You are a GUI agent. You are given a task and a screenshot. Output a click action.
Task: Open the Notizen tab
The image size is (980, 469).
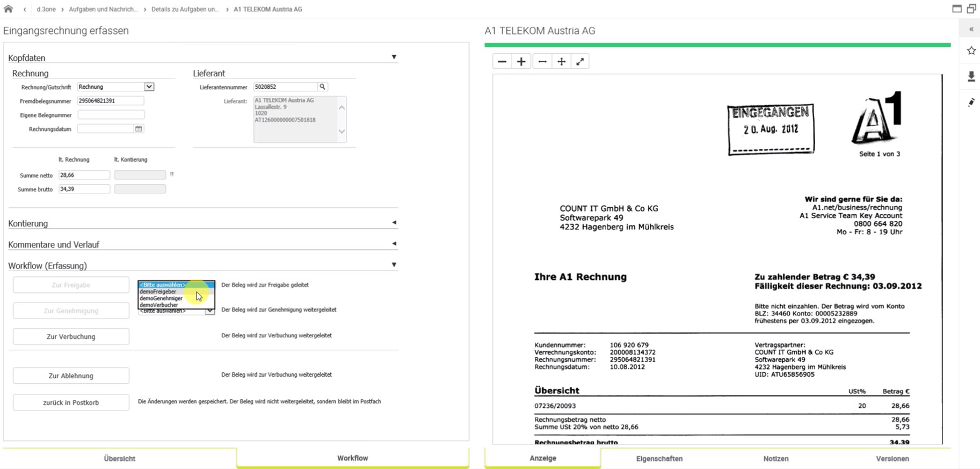point(776,458)
